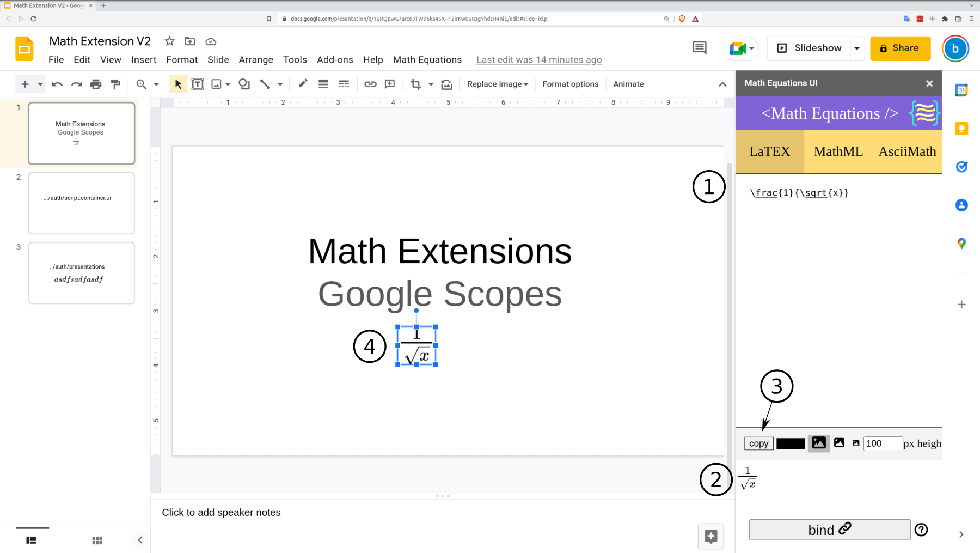This screenshot has height=553, width=980.
Task: Select the largest image size icon
Action: tap(819, 443)
